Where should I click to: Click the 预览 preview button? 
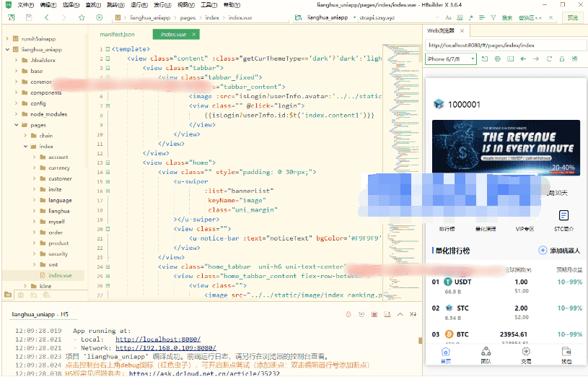point(573,17)
